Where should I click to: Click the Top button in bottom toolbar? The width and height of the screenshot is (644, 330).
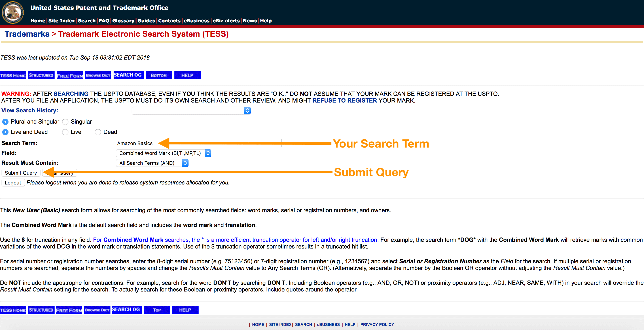[x=157, y=310]
